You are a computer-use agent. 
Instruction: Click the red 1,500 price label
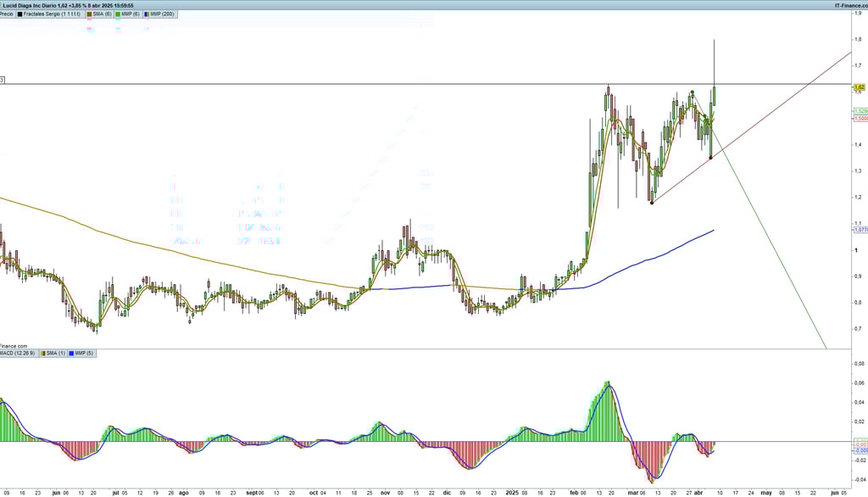(861, 118)
